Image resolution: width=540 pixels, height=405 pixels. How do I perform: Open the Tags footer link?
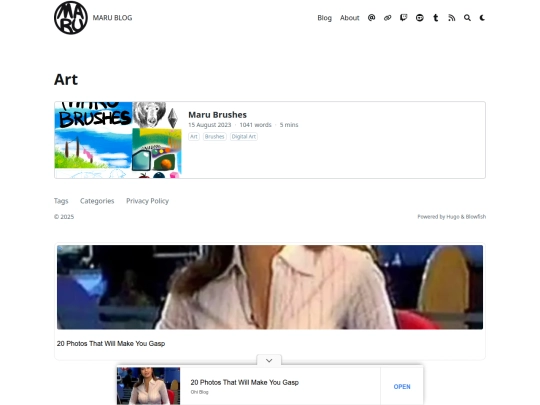(x=61, y=201)
